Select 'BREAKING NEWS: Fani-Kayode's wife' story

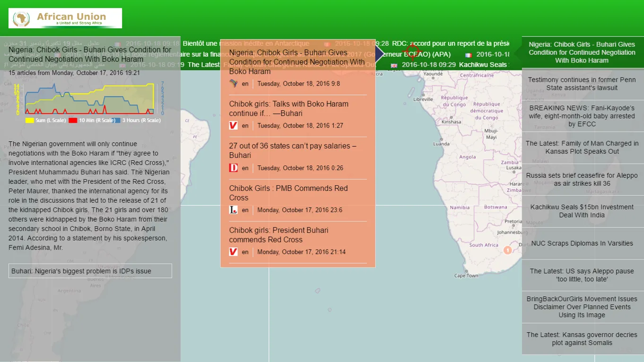click(582, 116)
